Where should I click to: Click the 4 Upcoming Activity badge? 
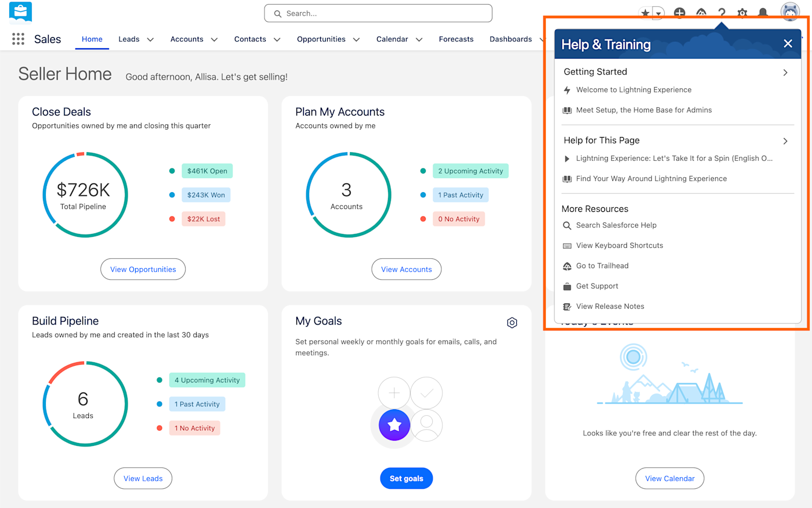207,380
